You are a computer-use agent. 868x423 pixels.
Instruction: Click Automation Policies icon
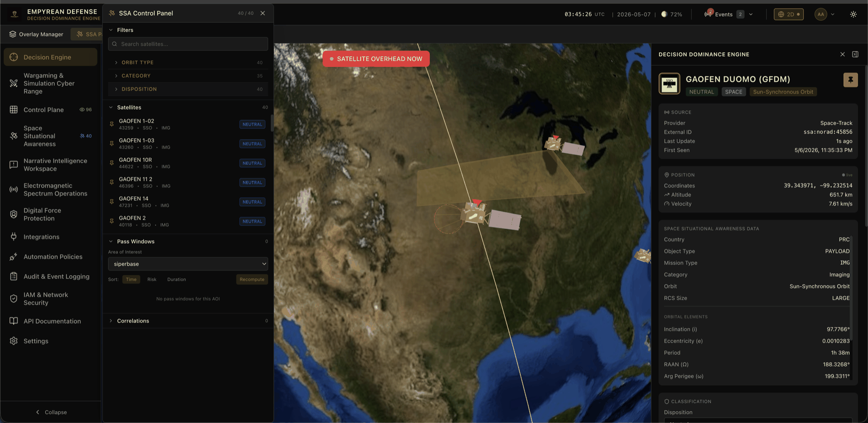pyautogui.click(x=14, y=257)
